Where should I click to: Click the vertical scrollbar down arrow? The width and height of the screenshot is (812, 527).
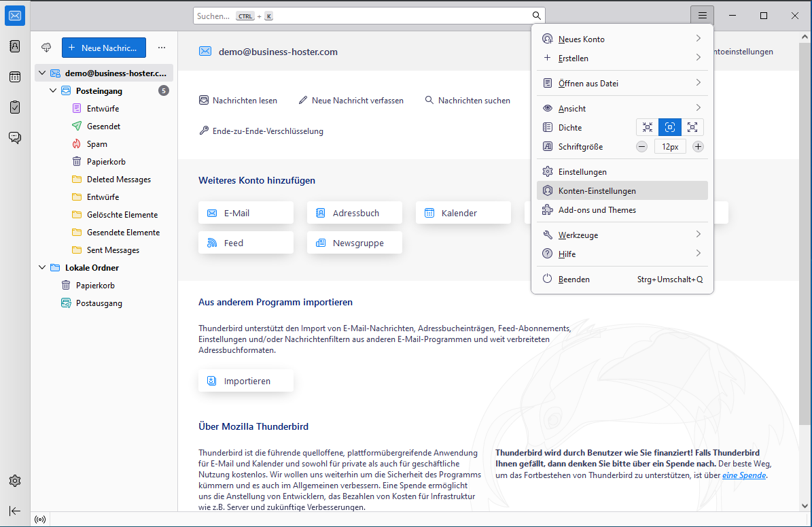805,506
